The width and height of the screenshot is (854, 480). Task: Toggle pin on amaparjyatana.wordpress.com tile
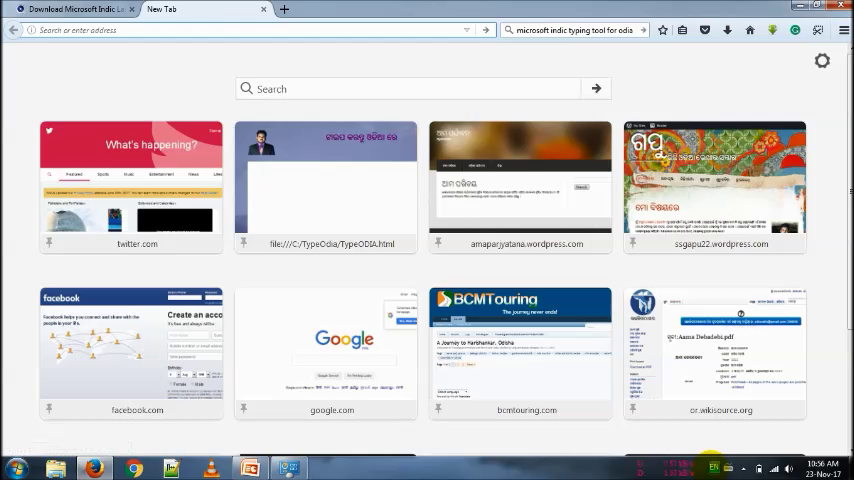point(438,242)
